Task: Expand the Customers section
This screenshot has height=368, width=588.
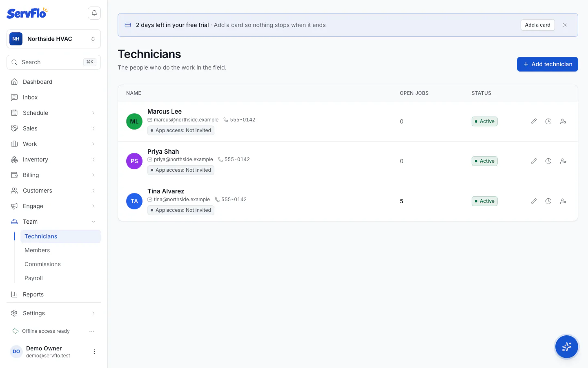Action: 54,191
